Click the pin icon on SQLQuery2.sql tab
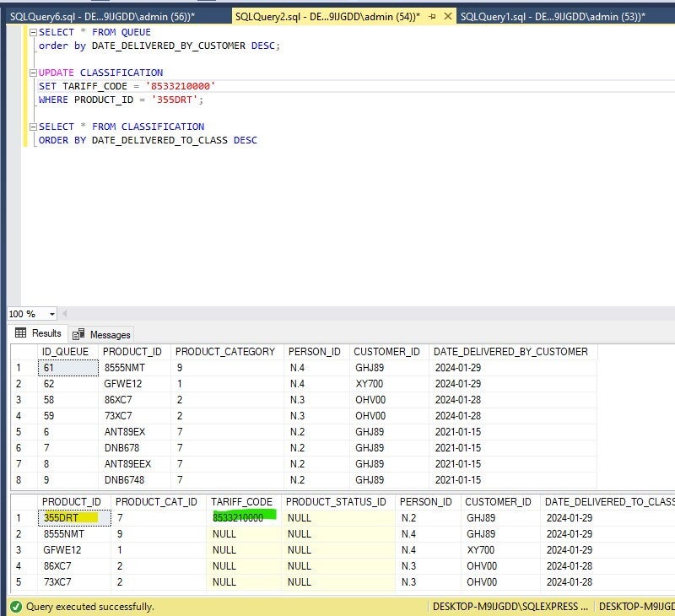Screen dimensions: 675x616 [x=433, y=15]
